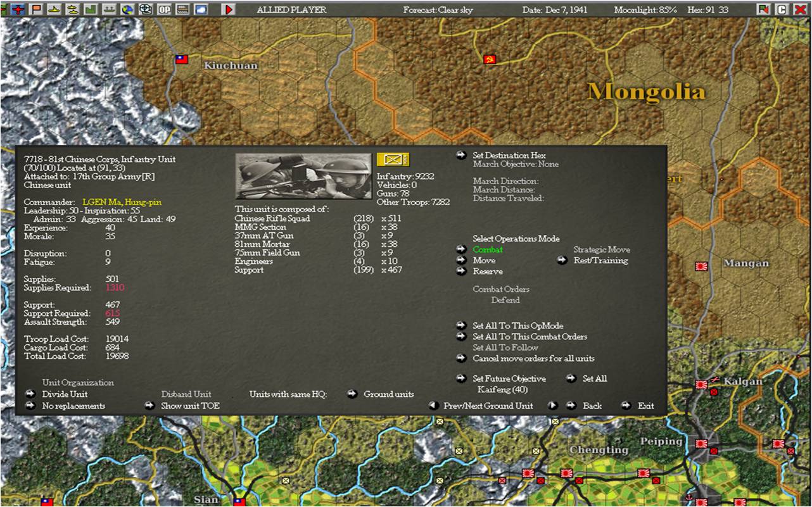Click the stacked yellow ships toolbar icon
This screenshot has width=812, height=507.
pyautogui.click(x=73, y=9)
